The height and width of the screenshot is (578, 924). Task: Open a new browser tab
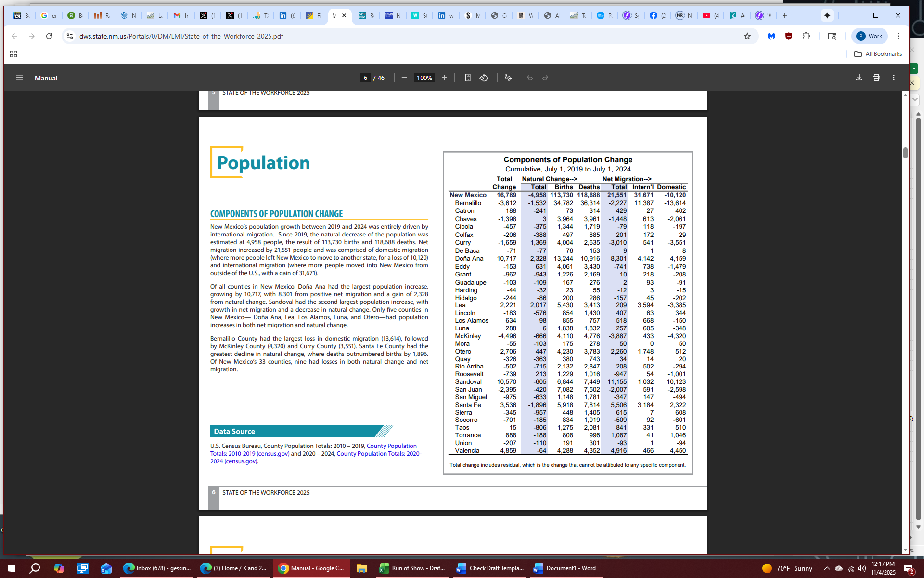[785, 15]
